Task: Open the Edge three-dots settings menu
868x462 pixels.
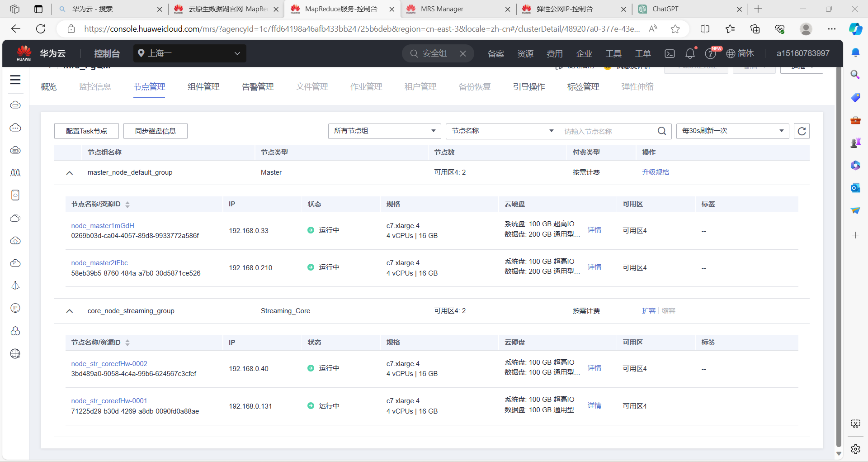Action: click(x=832, y=29)
